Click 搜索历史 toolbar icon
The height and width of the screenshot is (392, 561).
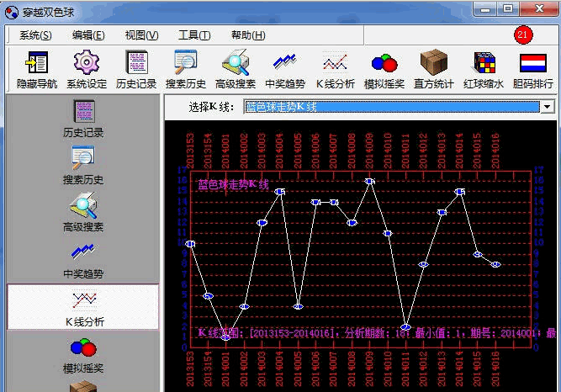(x=186, y=70)
